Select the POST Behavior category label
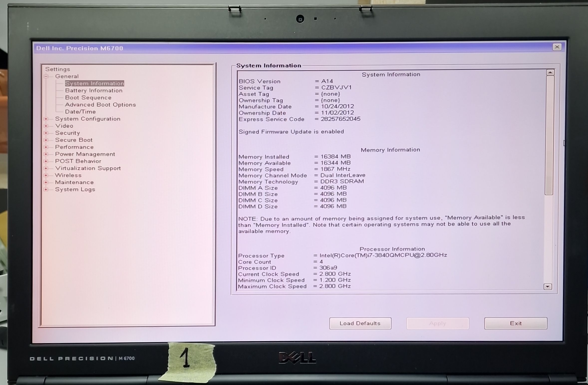This screenshot has width=588, height=385. (x=78, y=161)
